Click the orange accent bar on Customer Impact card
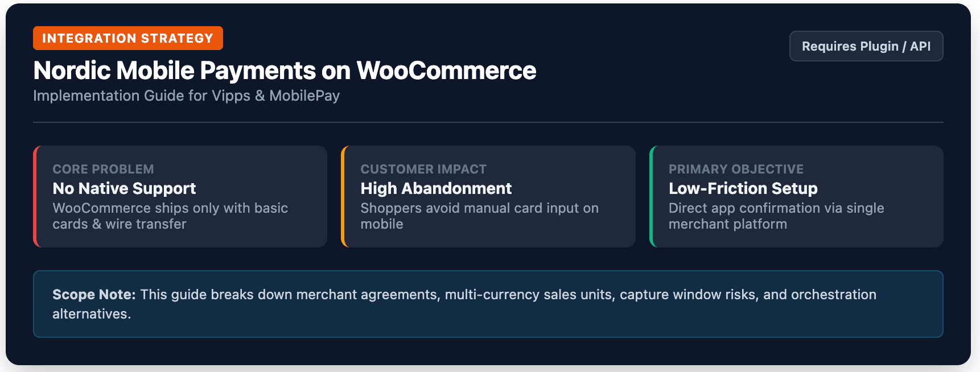 [343, 196]
